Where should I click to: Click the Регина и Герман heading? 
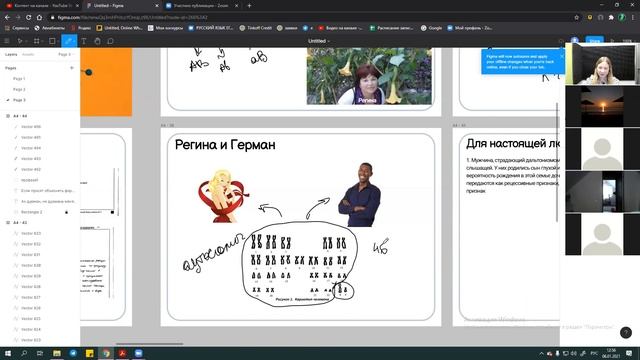point(225,144)
